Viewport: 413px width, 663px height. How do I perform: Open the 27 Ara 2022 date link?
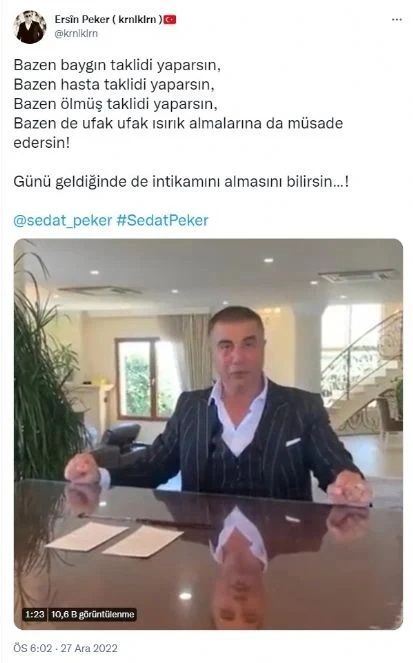pos(89,648)
